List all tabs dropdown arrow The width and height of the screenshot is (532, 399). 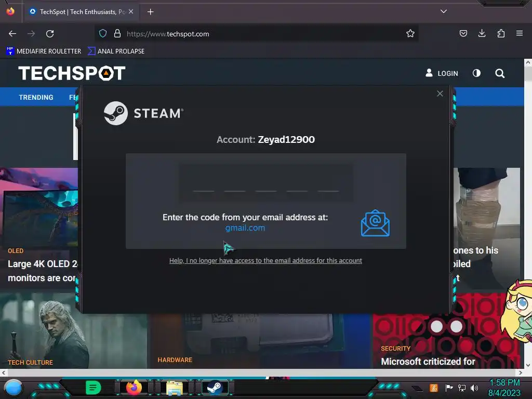click(x=444, y=11)
